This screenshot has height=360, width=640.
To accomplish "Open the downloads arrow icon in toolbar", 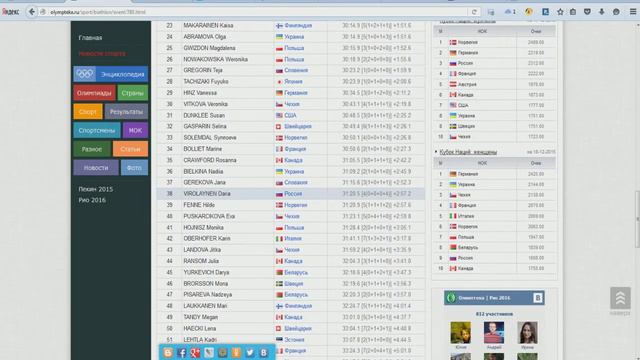I will [x=602, y=12].
